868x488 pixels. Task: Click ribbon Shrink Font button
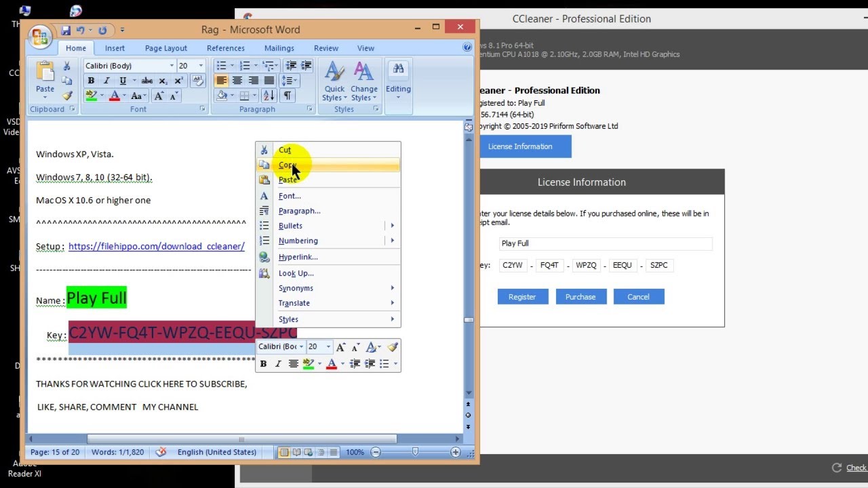tap(174, 96)
